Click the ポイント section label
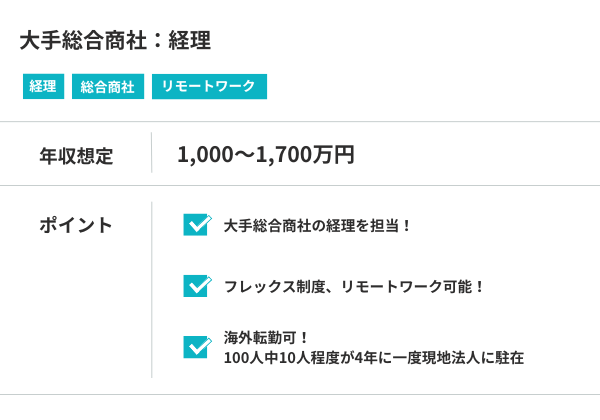The width and height of the screenshot is (600, 420). click(x=76, y=225)
